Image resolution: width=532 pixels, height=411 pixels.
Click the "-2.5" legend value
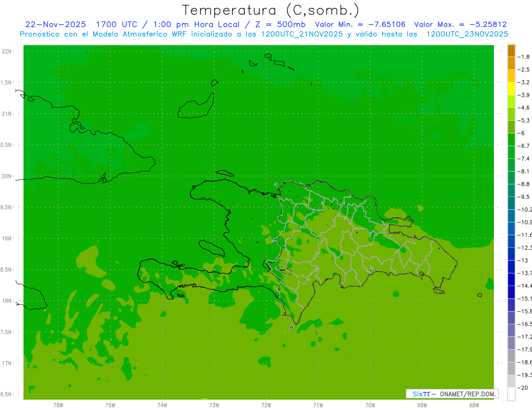(x=524, y=70)
